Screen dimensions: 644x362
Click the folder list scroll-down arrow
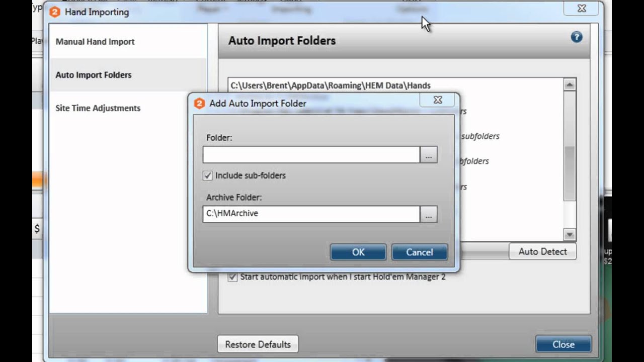570,234
